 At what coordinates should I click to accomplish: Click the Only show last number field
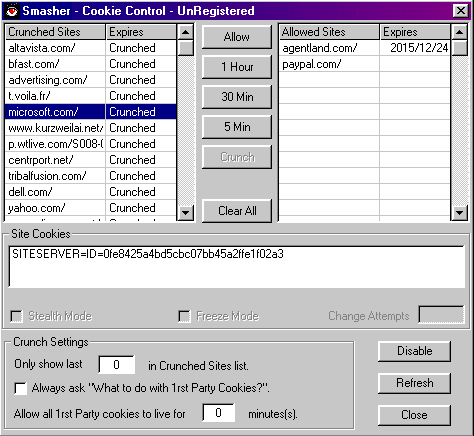coord(117,365)
